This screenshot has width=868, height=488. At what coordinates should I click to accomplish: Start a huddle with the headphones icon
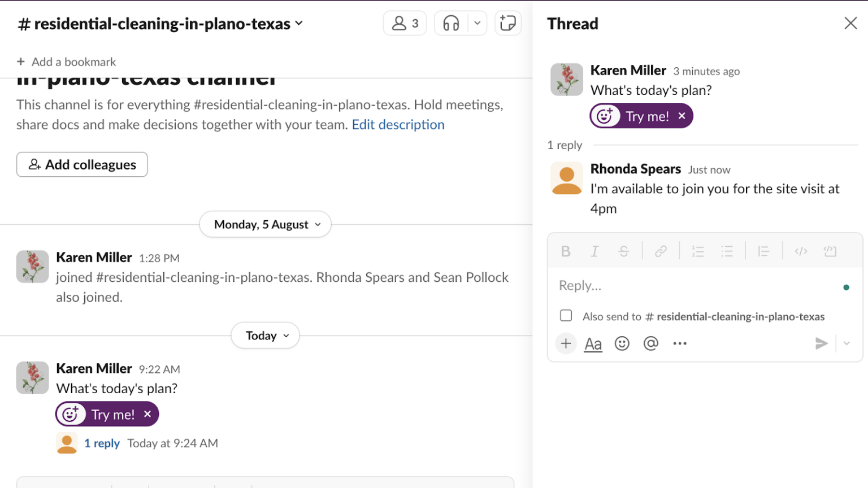point(450,23)
